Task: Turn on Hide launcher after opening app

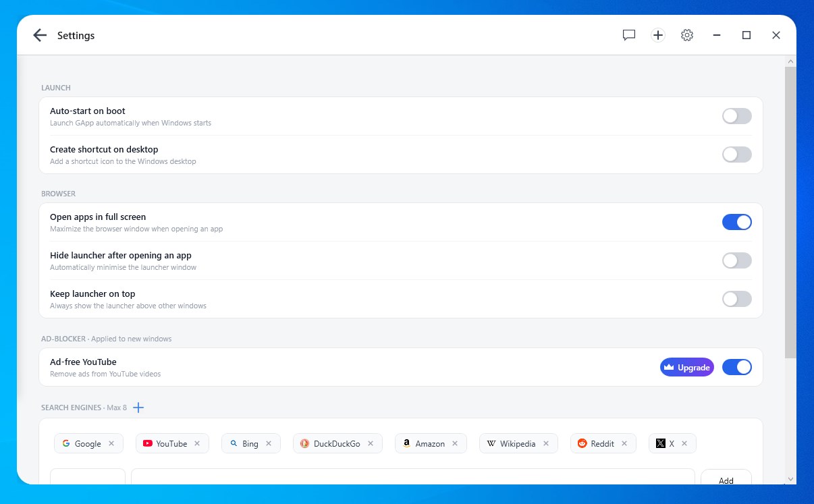Action: 737,260
